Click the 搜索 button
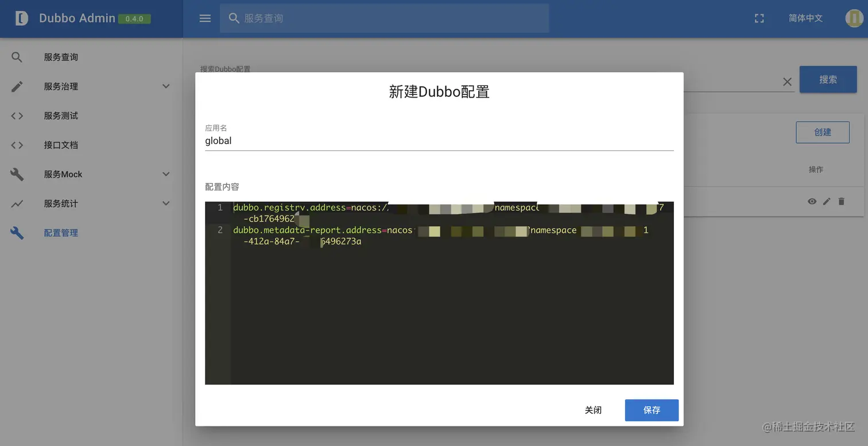 click(828, 80)
